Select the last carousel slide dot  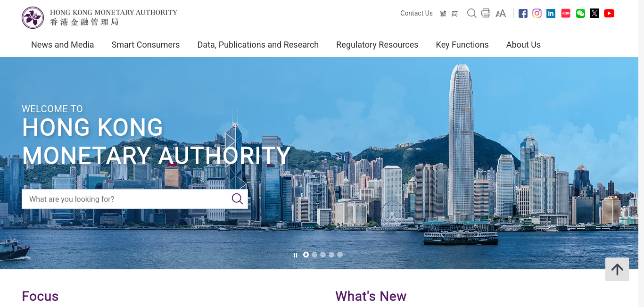click(340, 255)
